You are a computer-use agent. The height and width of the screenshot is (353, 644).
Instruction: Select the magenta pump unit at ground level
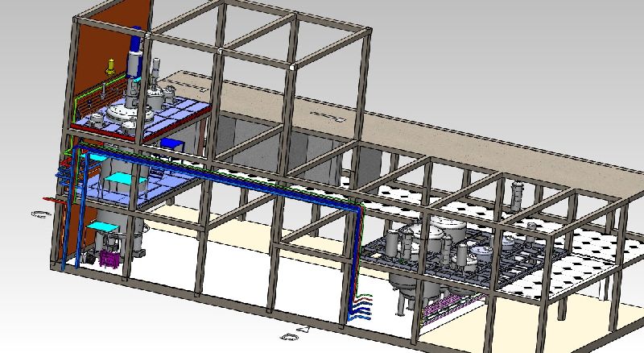coord(109,260)
